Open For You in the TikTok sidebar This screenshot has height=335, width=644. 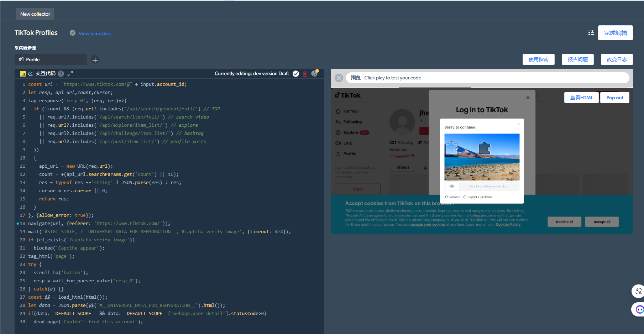[351, 111]
